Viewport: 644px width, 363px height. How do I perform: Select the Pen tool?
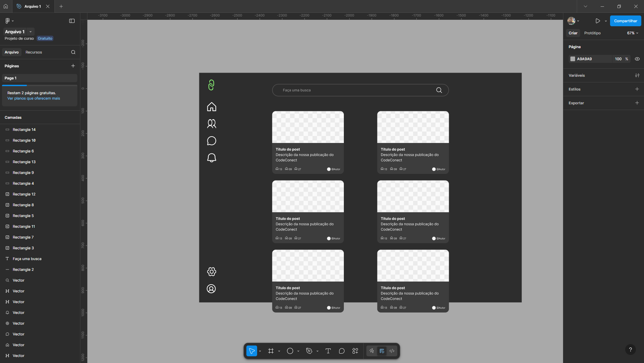click(309, 351)
